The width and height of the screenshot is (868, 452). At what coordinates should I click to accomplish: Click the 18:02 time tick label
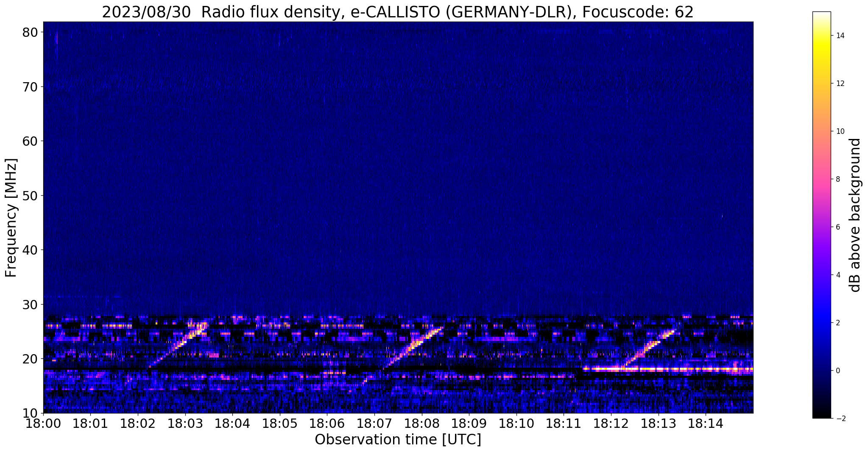click(x=138, y=423)
